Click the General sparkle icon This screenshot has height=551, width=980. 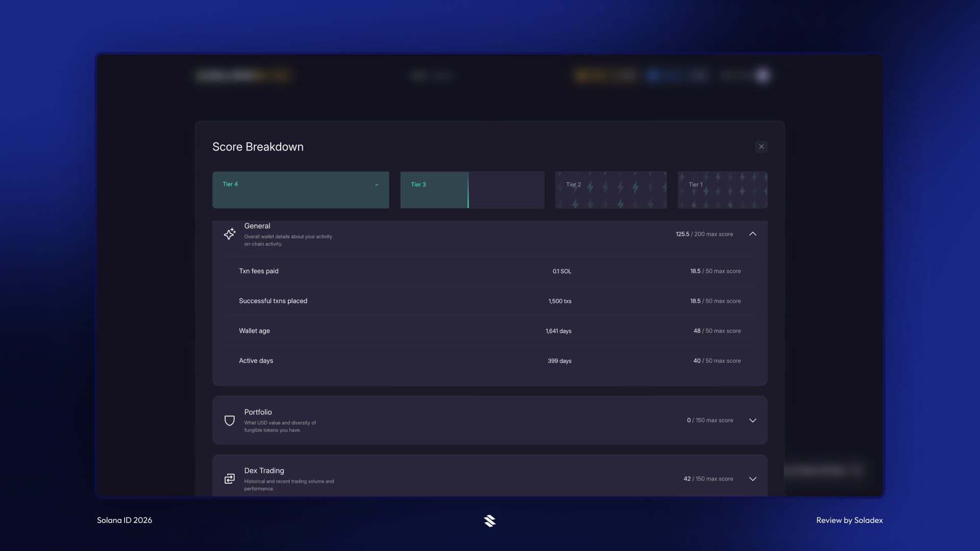coord(230,234)
